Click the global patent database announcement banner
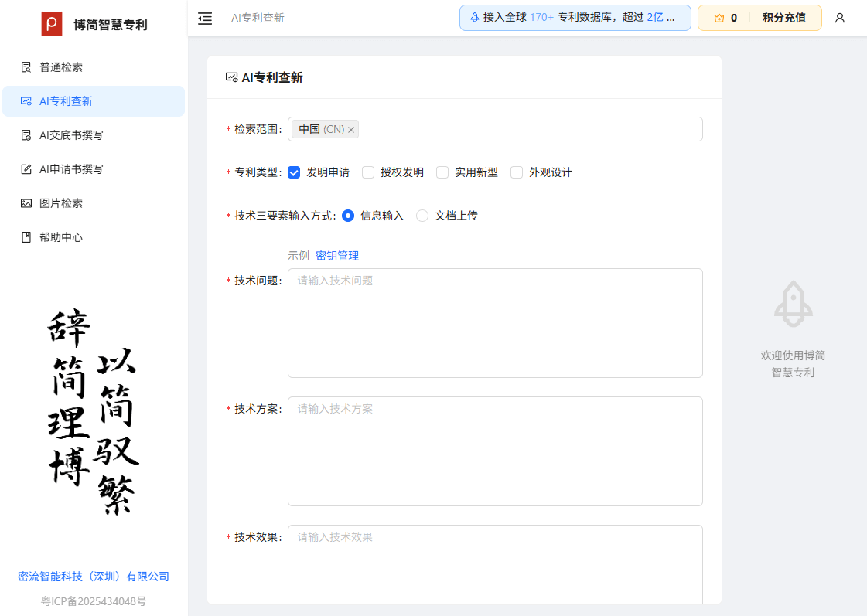The image size is (867, 616). (x=575, y=18)
